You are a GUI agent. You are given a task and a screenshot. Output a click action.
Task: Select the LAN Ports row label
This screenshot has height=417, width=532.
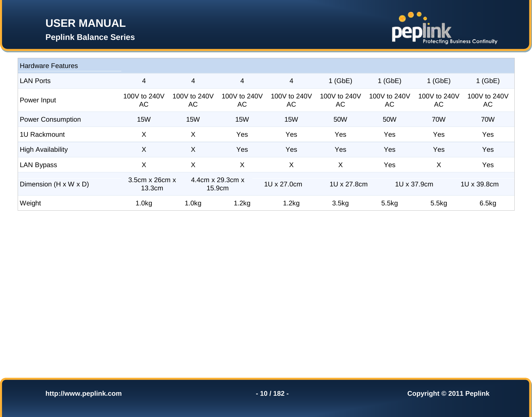35,81
